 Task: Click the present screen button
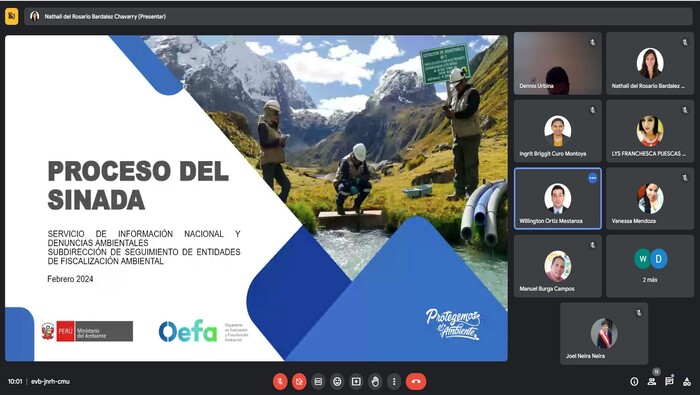click(x=356, y=382)
